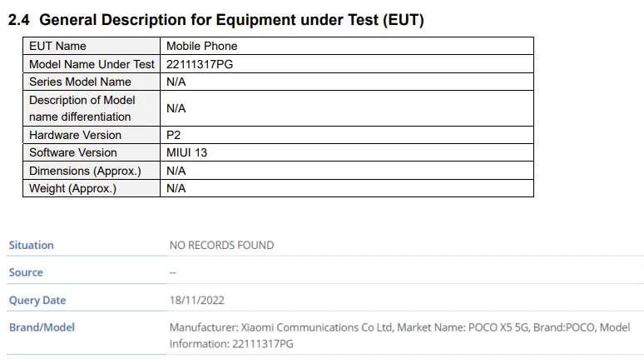Select the NO RECORDS FOUND text

[x=222, y=245]
